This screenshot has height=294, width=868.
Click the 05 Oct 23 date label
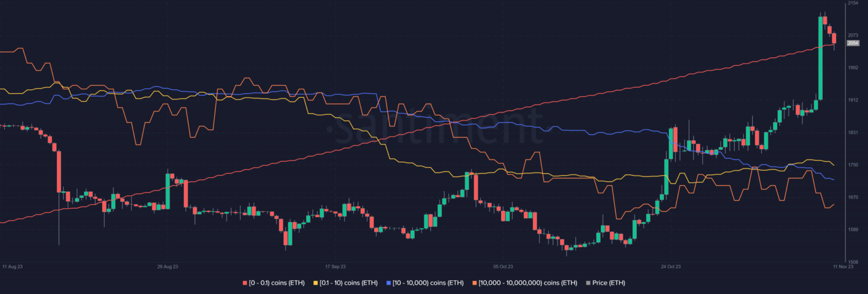pyautogui.click(x=502, y=266)
